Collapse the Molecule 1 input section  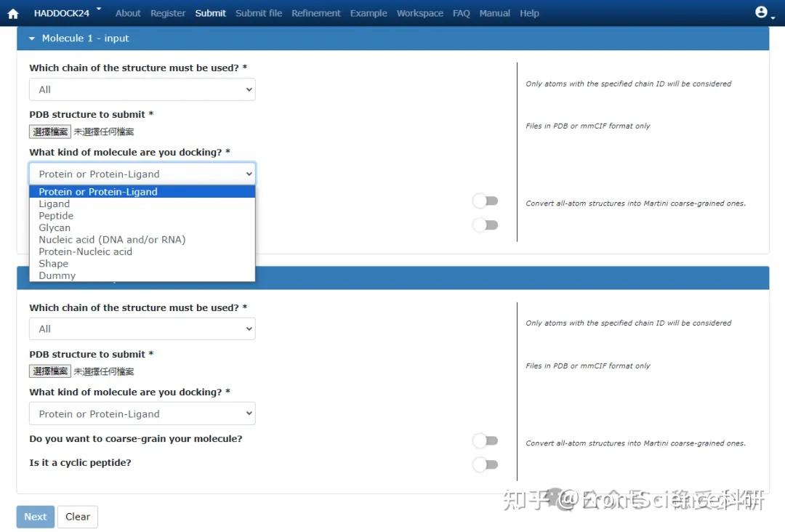point(31,38)
